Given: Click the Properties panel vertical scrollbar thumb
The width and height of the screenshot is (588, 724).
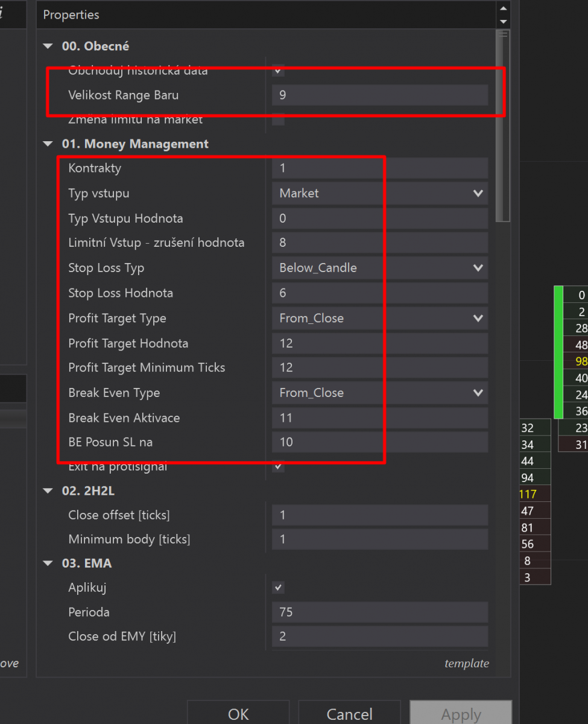Looking at the screenshot, I should point(502,127).
